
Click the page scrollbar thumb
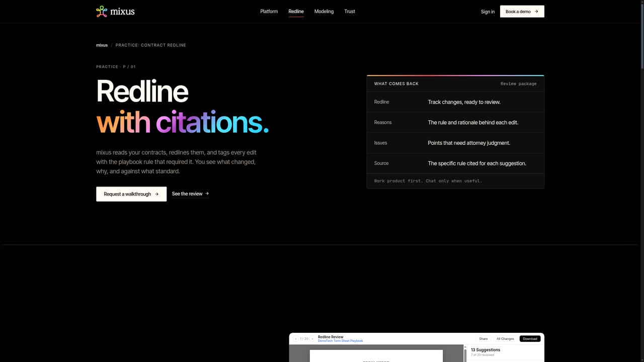pyautogui.click(x=641, y=35)
